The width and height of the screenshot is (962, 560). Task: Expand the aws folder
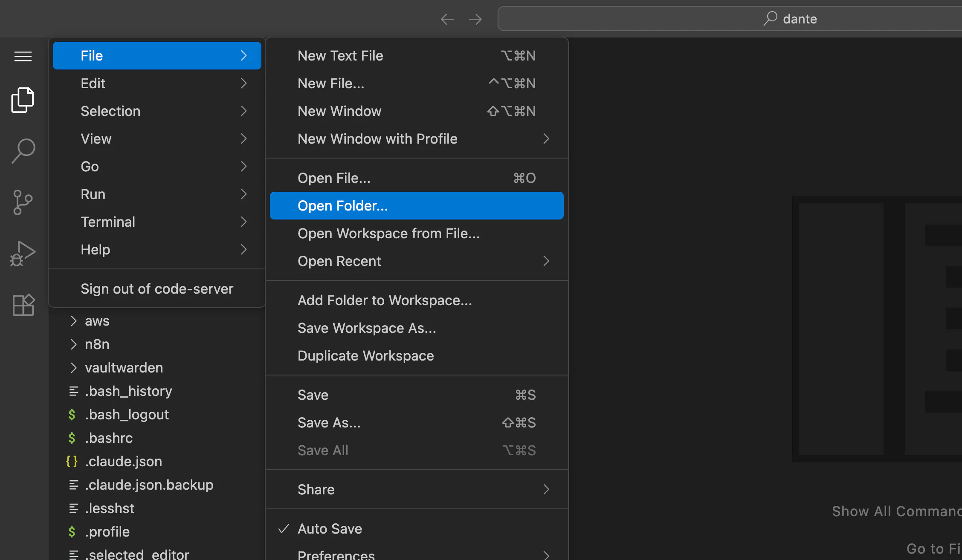coord(97,321)
